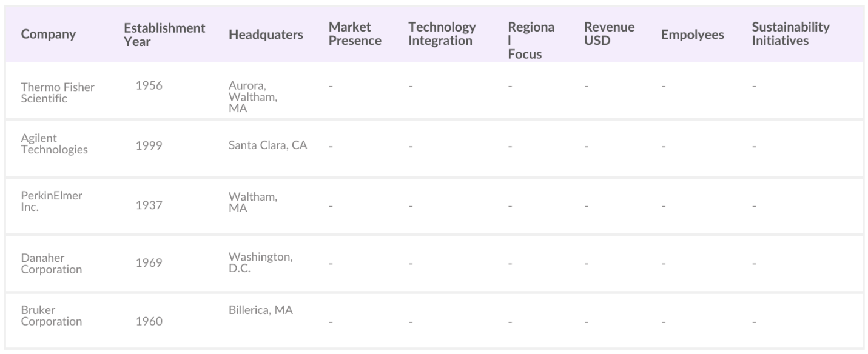
Task: Select the Washington, D.C. headquarters cell
Action: 260,262
